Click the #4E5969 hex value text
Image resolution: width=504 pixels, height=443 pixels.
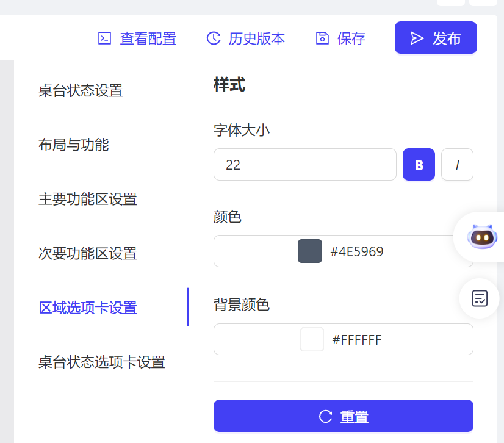click(357, 251)
